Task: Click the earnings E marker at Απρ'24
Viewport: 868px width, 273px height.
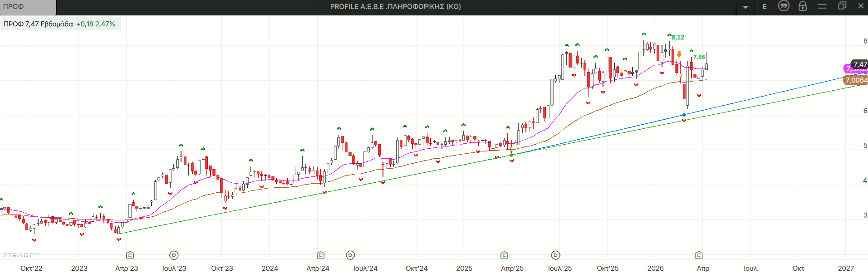Action: coord(321,255)
